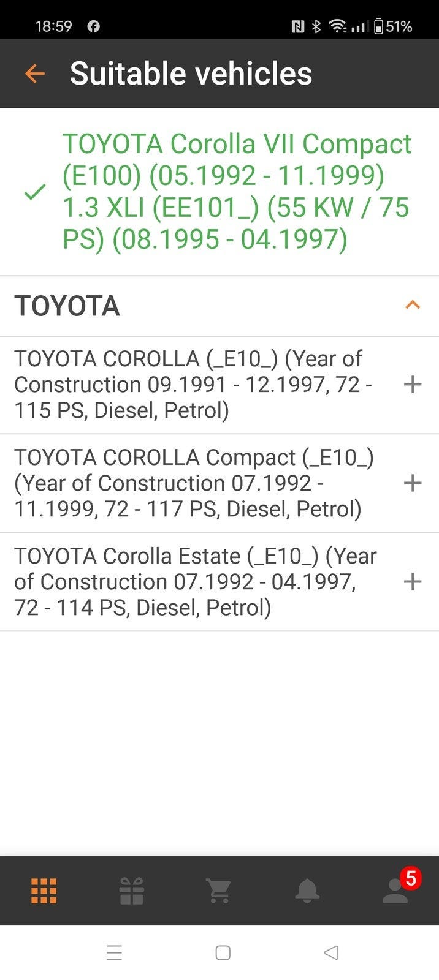Tap the orange back arrow

[x=35, y=73]
